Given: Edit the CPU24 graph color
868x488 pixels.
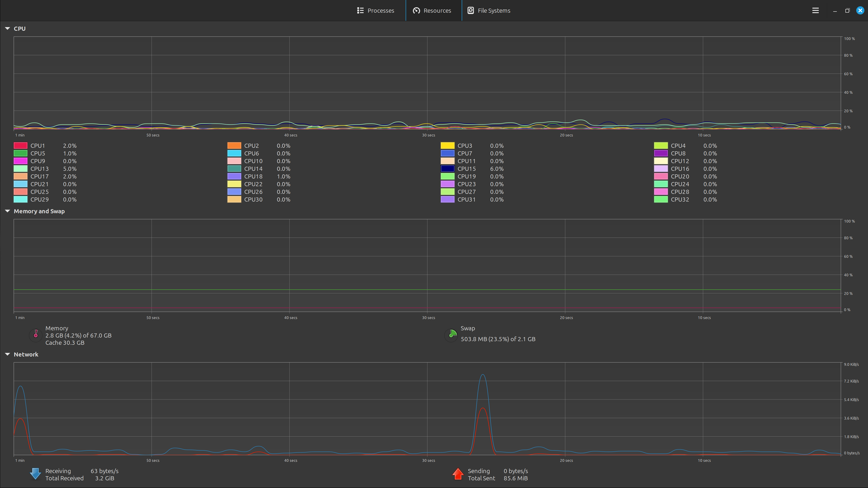Looking at the screenshot, I should tap(661, 184).
